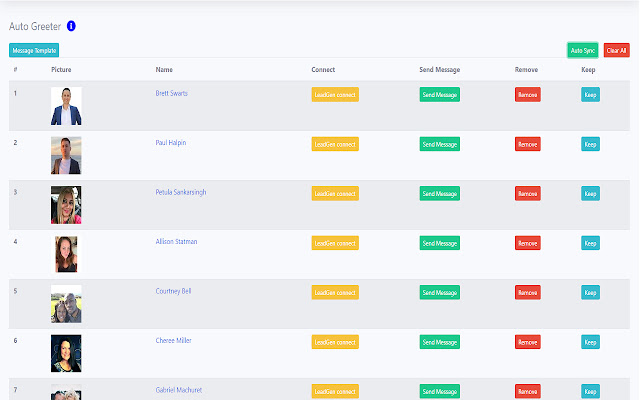Open the Message Template button
This screenshot has height=400, width=640.
[34, 50]
